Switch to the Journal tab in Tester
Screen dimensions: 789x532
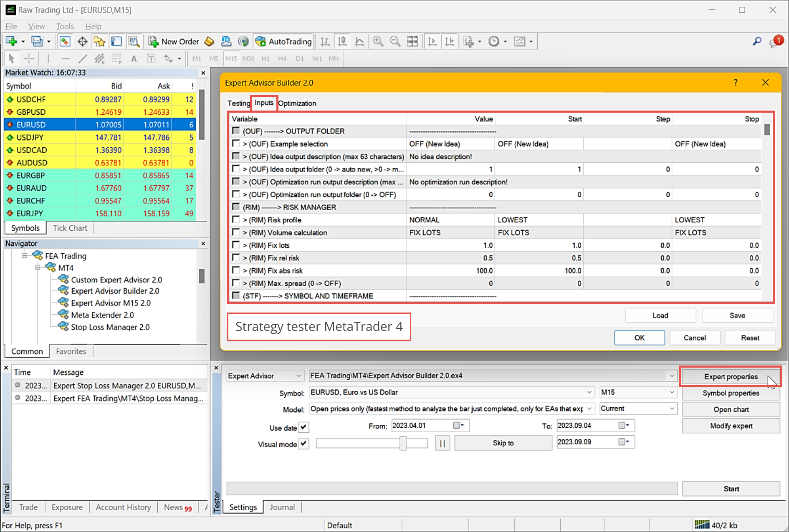pyautogui.click(x=282, y=507)
